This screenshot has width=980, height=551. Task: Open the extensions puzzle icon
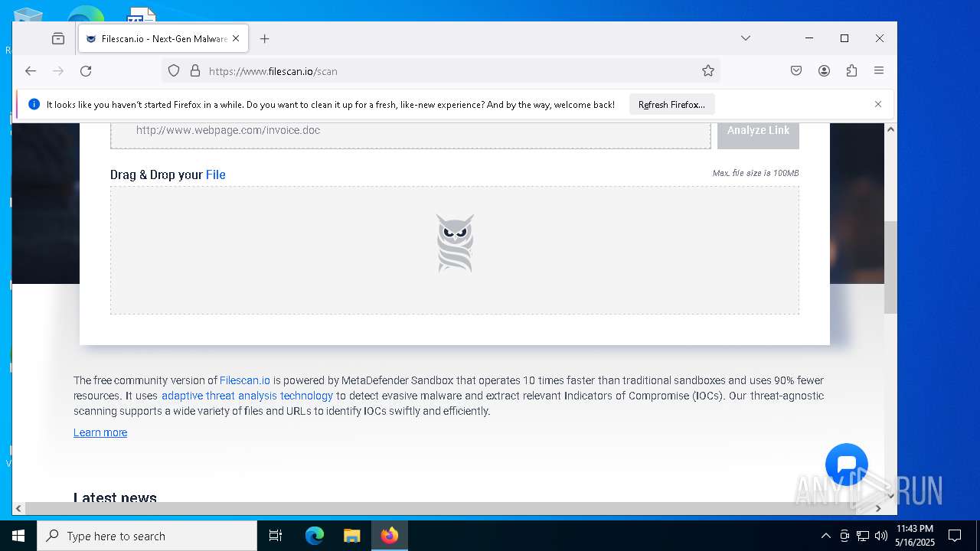coord(851,70)
